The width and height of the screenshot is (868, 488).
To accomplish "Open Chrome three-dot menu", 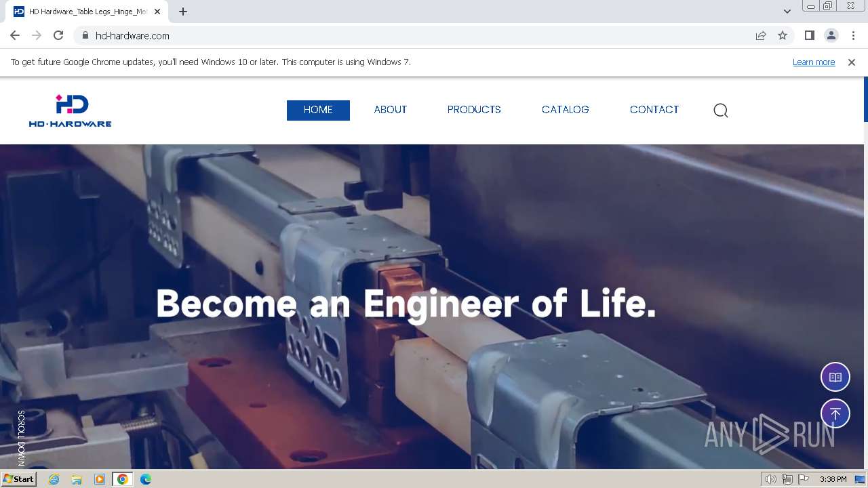I will tap(853, 35).
